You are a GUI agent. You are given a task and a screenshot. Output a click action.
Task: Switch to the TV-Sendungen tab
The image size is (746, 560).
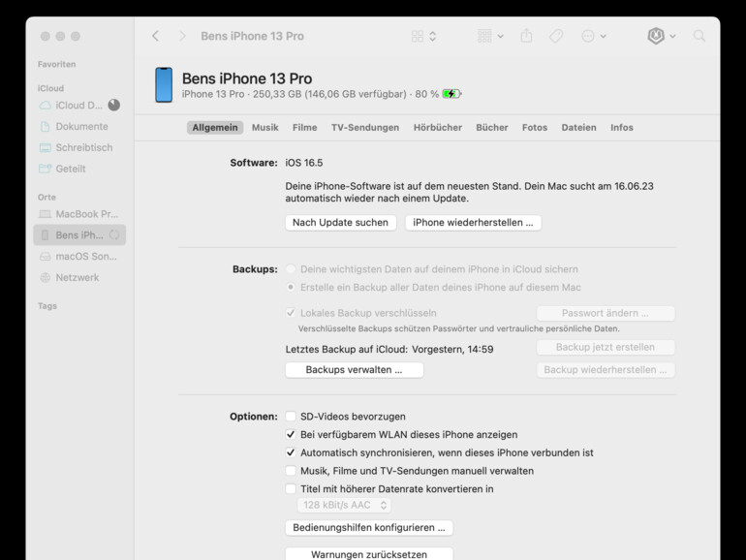click(x=365, y=128)
